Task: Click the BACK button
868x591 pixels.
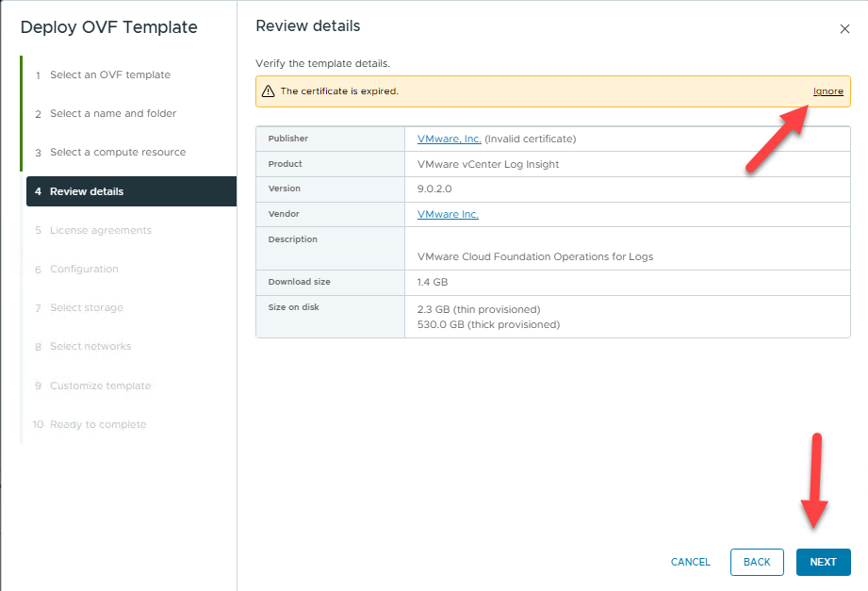Action: pos(757,562)
